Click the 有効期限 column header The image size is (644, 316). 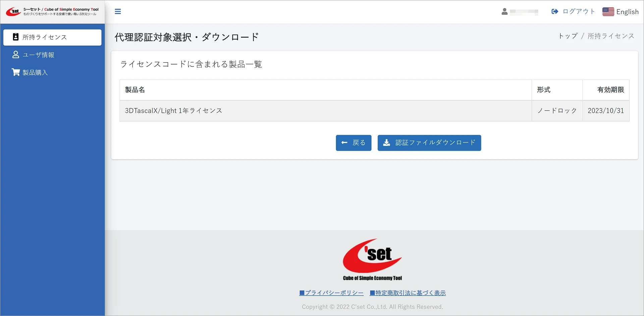point(610,90)
